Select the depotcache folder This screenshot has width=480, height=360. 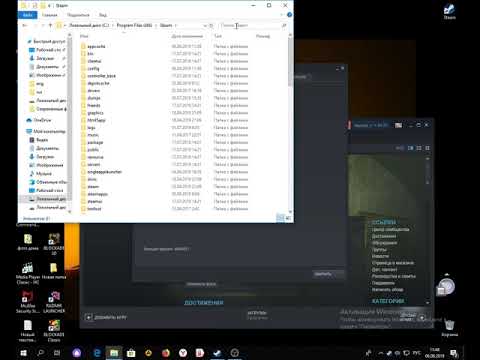[x=98, y=83]
